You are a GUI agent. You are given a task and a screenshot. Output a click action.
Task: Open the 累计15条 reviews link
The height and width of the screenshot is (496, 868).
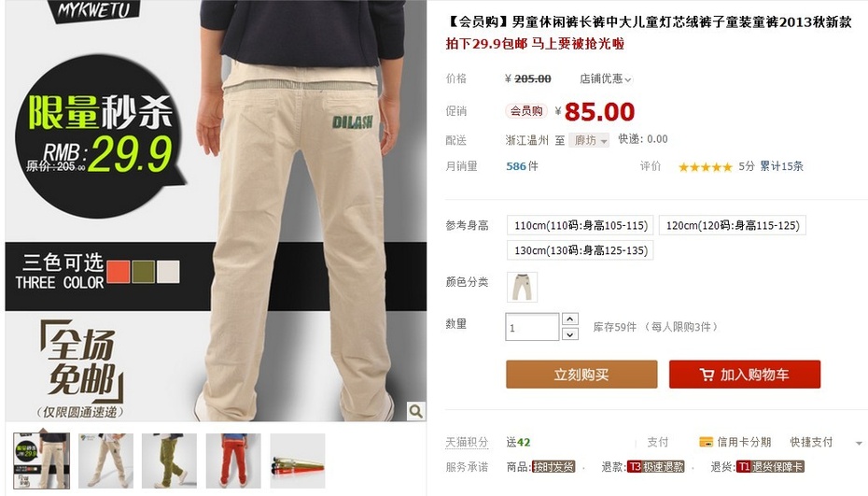click(x=781, y=166)
